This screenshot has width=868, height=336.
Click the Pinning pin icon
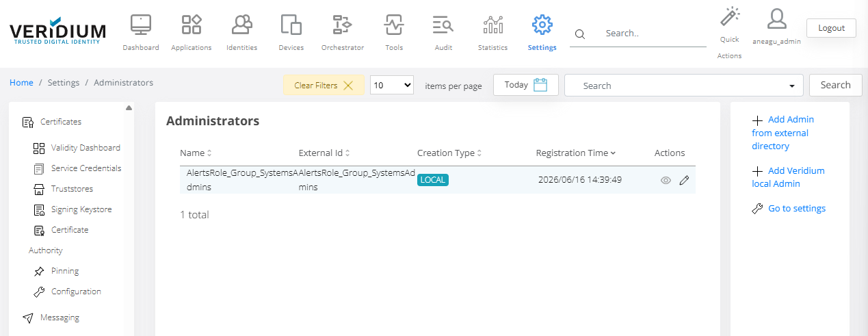click(x=39, y=271)
